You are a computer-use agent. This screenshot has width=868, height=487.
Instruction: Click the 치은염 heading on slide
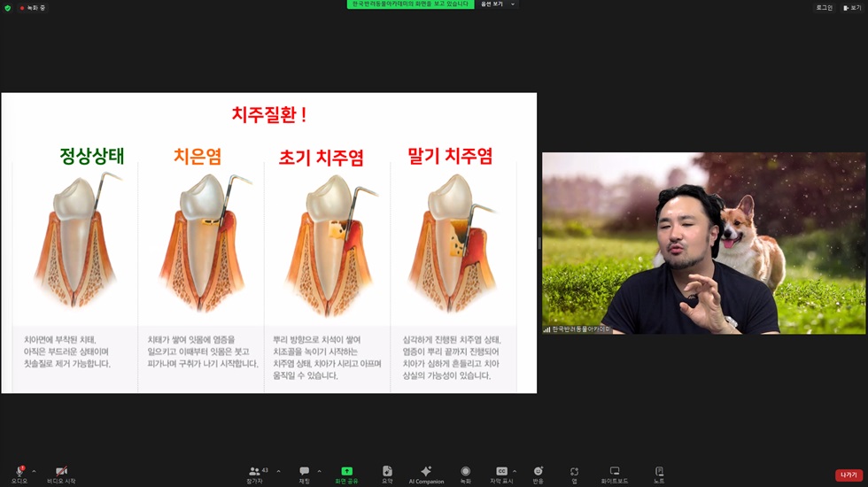click(x=198, y=156)
